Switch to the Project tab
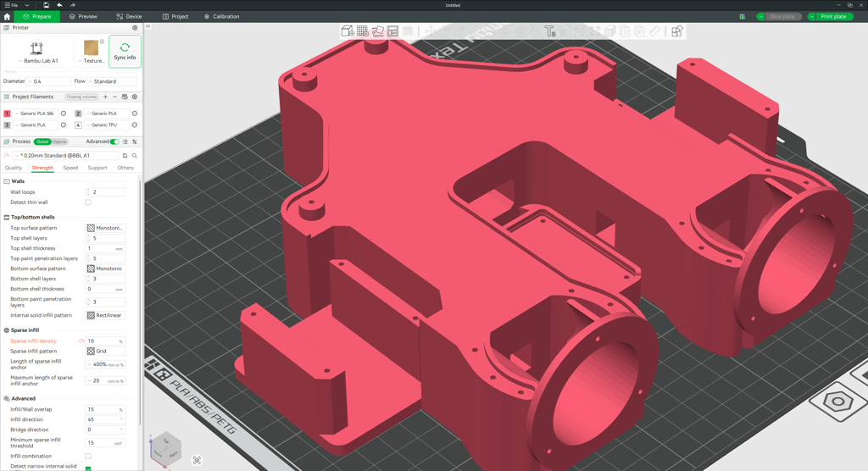Viewport: 868px width, 471px height. 175,17
